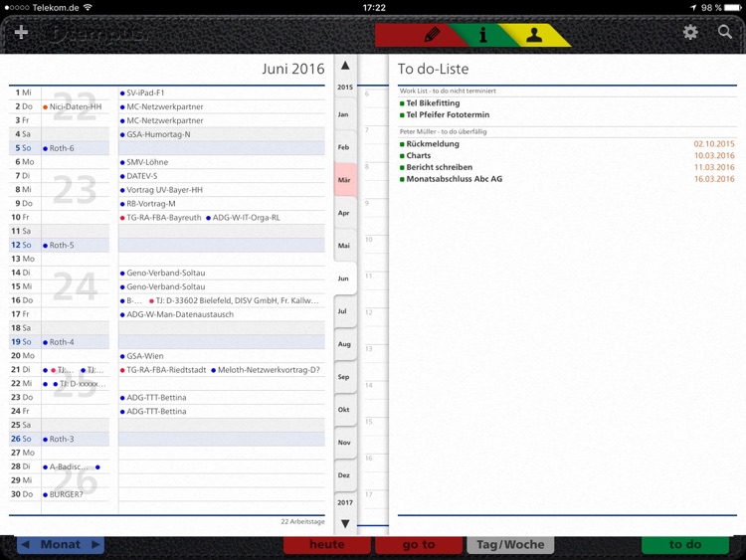Select the Jul month tab
The width and height of the screenshot is (746, 560).
(342, 311)
